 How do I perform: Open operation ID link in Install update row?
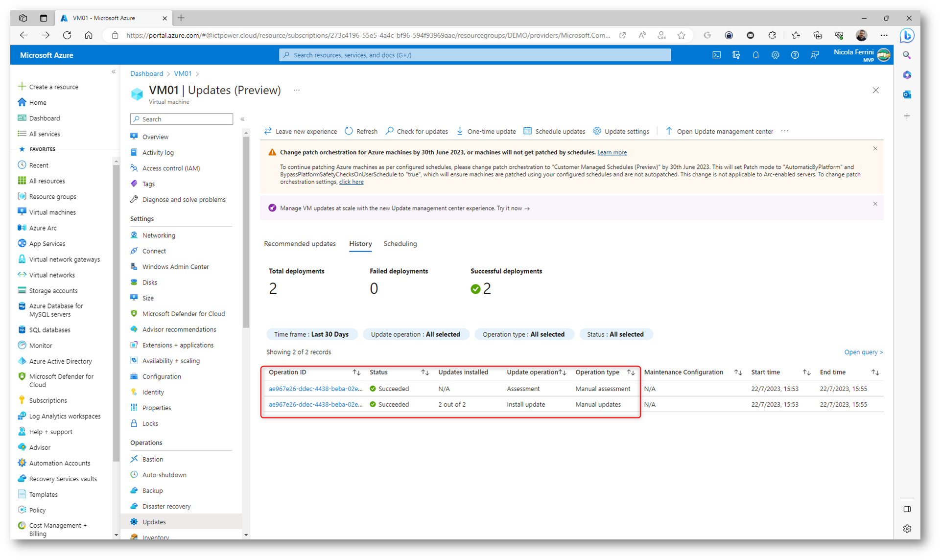tap(316, 404)
